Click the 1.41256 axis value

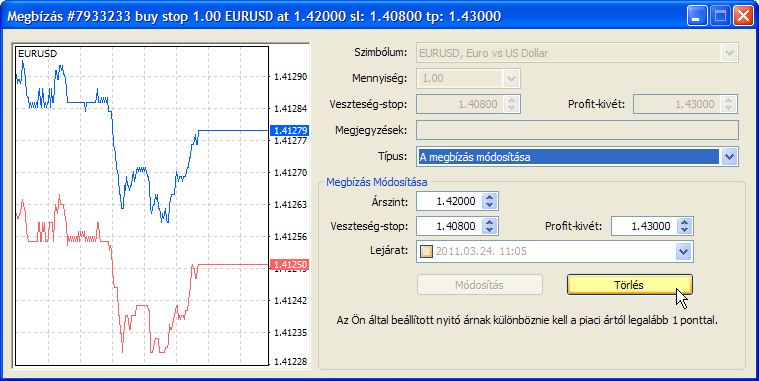click(290, 236)
